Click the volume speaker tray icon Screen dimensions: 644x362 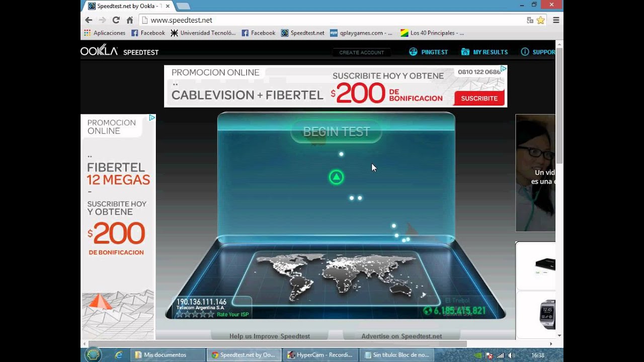coord(512,355)
